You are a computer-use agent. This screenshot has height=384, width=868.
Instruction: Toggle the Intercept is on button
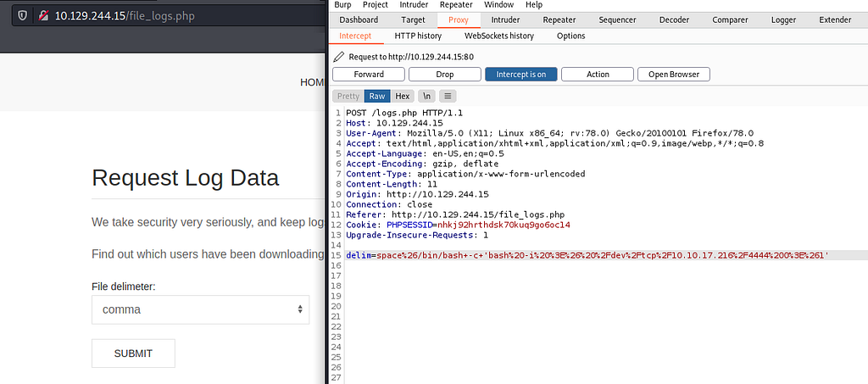pos(521,74)
